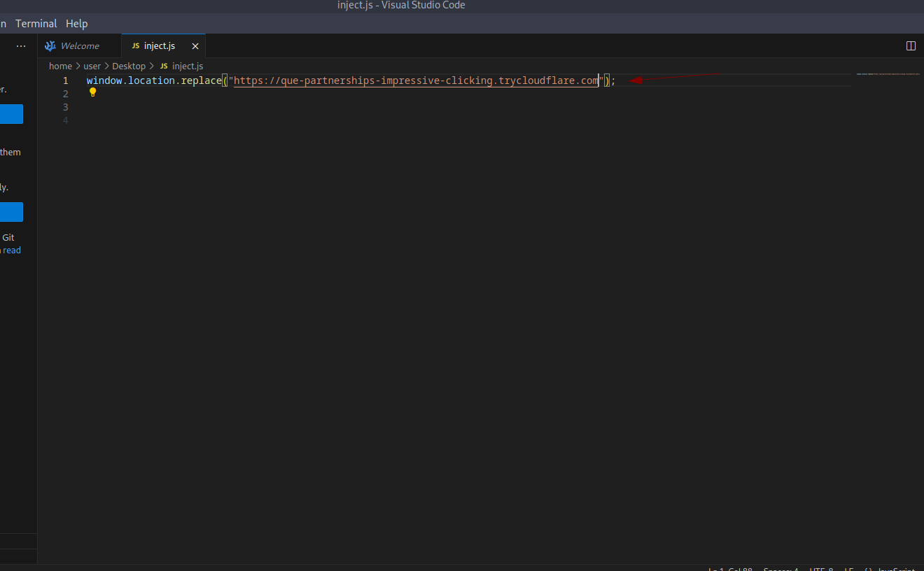
Task: Click the 'read' link in sidebar
Action: click(12, 251)
